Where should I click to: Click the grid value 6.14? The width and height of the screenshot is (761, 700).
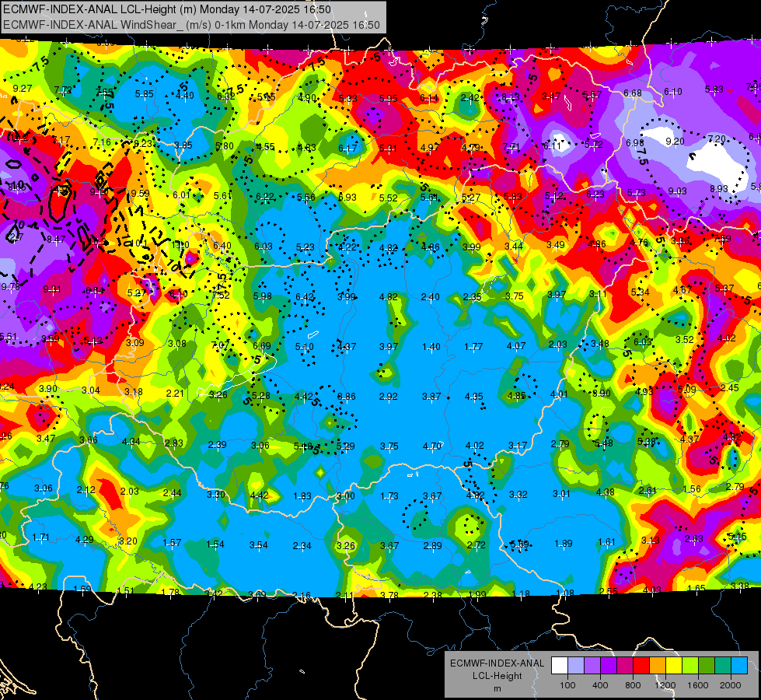pos(429,98)
